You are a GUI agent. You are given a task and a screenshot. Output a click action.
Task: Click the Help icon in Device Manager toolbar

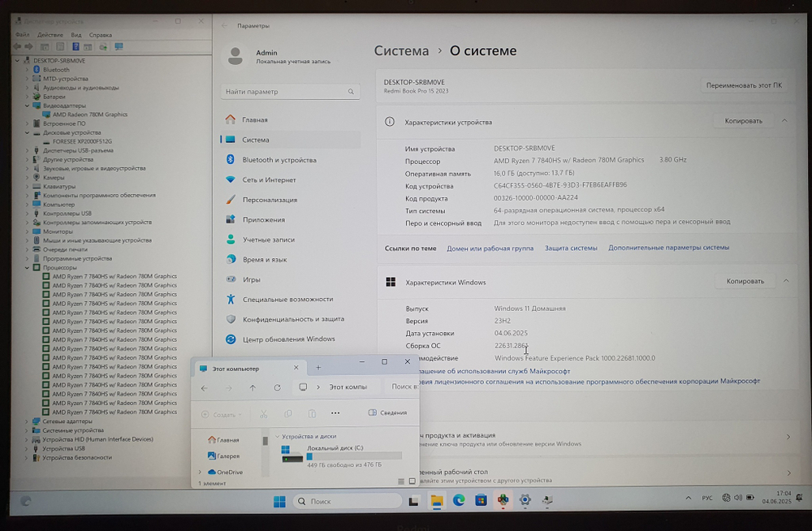click(76, 46)
